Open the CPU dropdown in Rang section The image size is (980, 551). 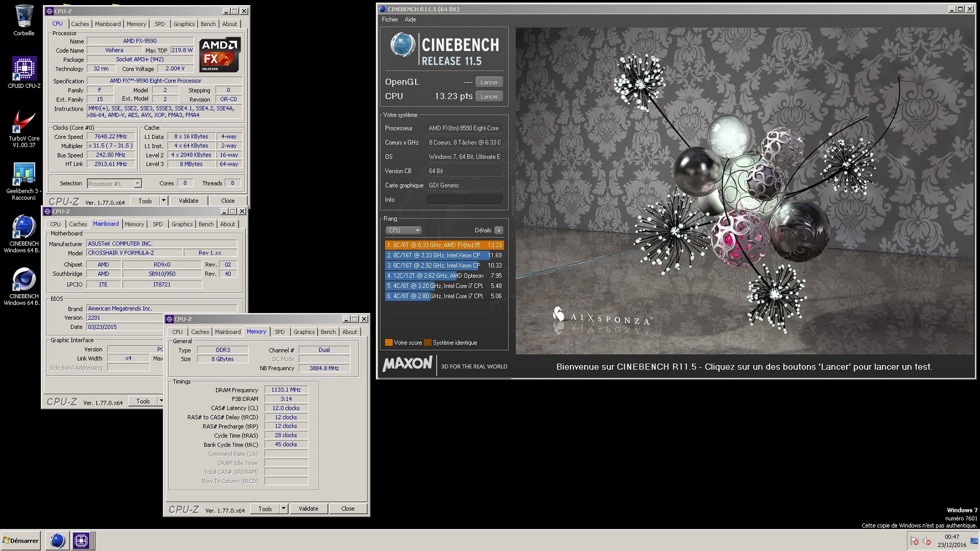[x=403, y=230]
